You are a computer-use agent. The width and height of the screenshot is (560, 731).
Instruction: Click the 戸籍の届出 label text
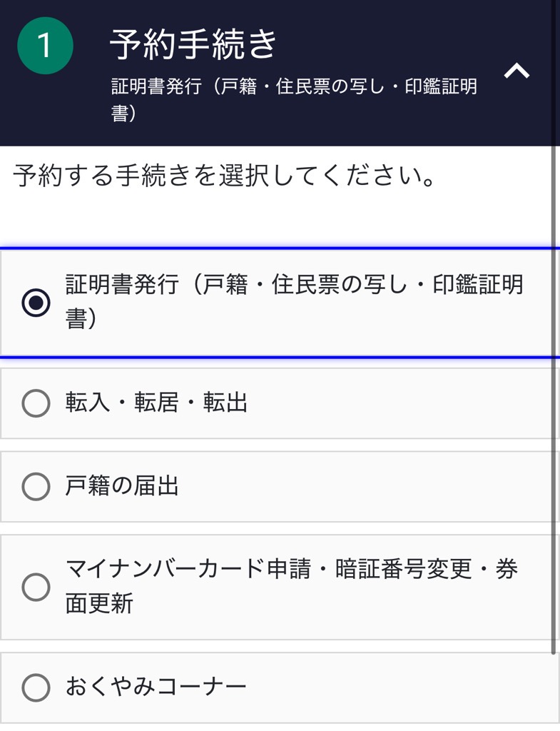[x=122, y=487]
